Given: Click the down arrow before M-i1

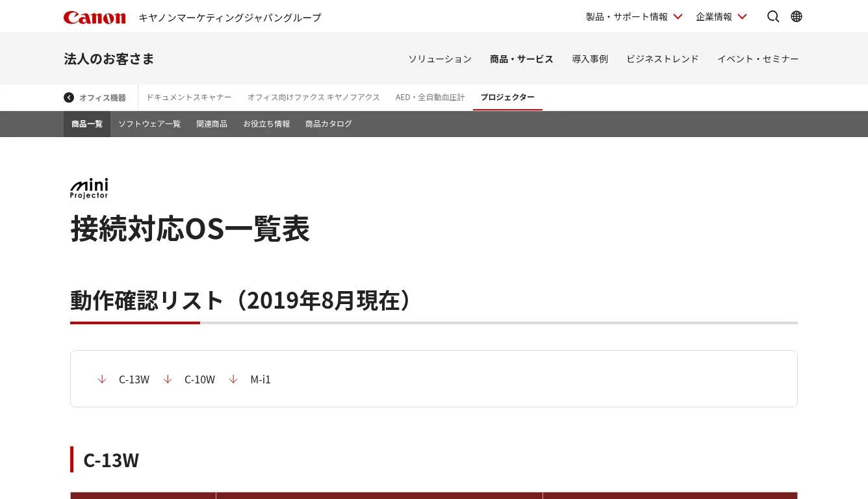Looking at the screenshot, I should (233, 379).
